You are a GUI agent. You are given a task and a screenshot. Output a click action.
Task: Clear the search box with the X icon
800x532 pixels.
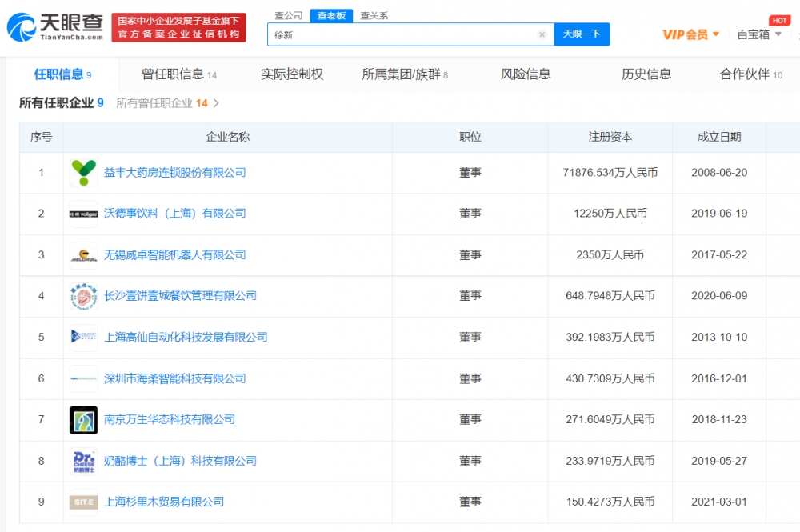tap(542, 34)
